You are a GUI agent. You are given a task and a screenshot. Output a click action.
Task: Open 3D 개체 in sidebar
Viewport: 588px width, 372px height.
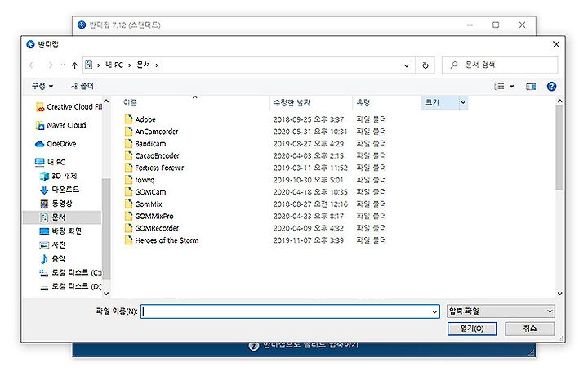[59, 176]
